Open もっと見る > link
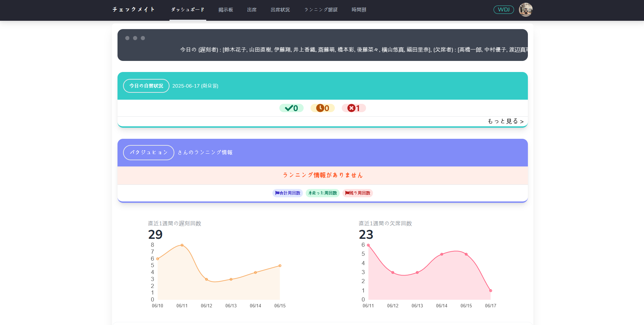 coord(506,121)
